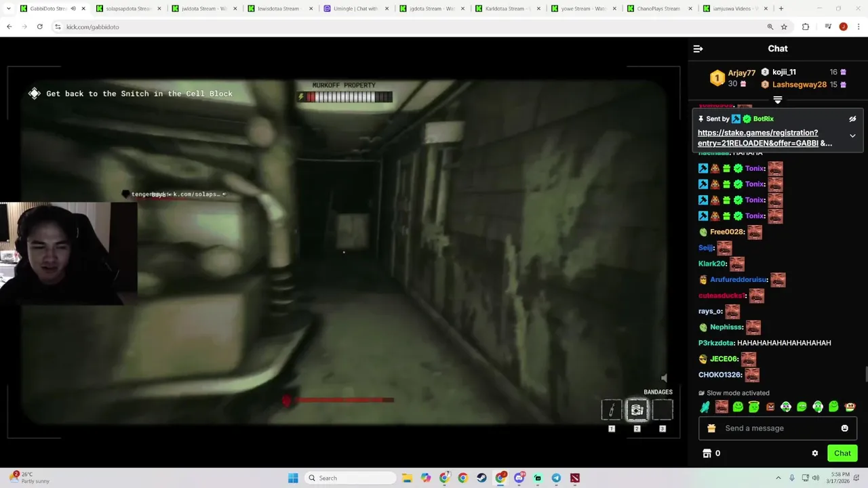Image resolution: width=868 pixels, height=488 pixels.
Task: Insert the smiling green blob quick emote
Action: 738,407
